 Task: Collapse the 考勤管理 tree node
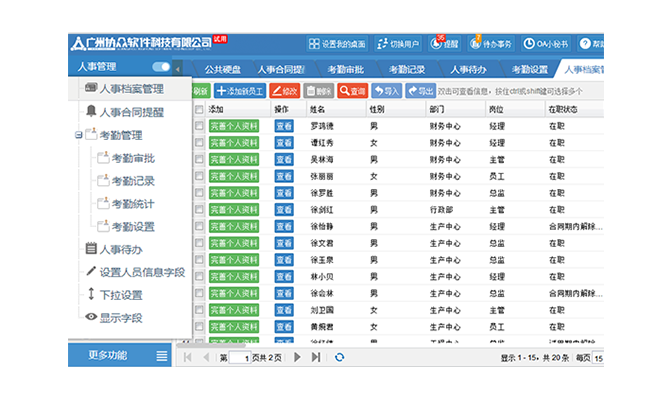(79, 135)
